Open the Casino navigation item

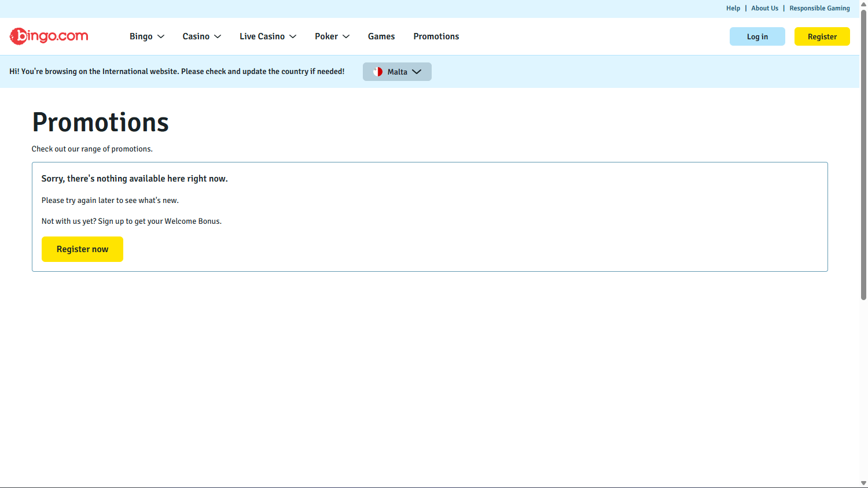(x=196, y=36)
